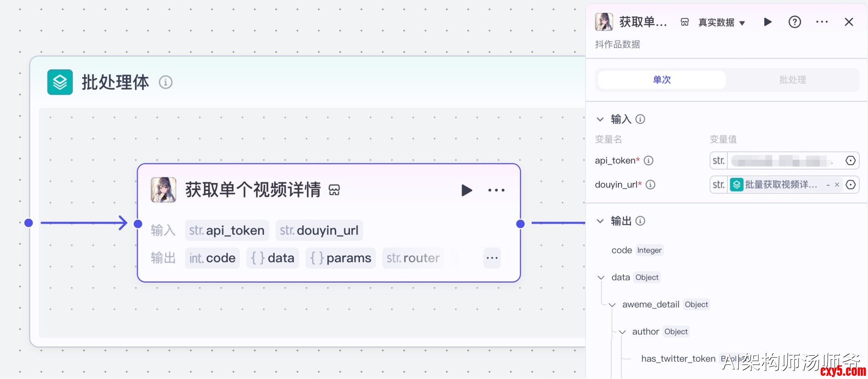Switch to 批处理 mode tab
Viewport: 868px width, 379px height.
(x=792, y=80)
